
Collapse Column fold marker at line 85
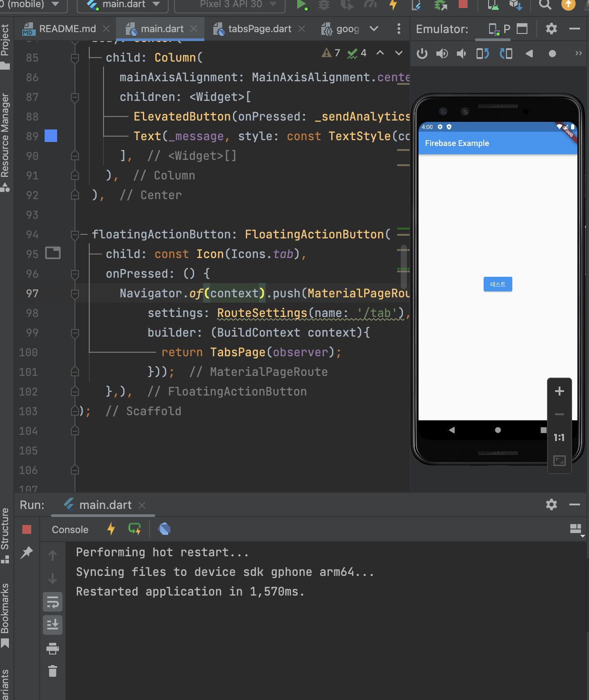[75, 58]
